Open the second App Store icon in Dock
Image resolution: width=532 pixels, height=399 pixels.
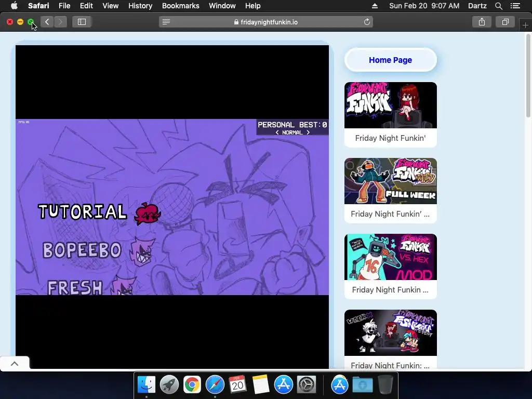(x=340, y=385)
